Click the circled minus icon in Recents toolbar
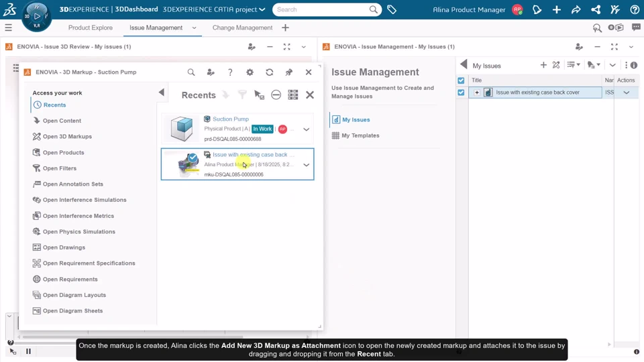644x362 pixels. pos(276,95)
